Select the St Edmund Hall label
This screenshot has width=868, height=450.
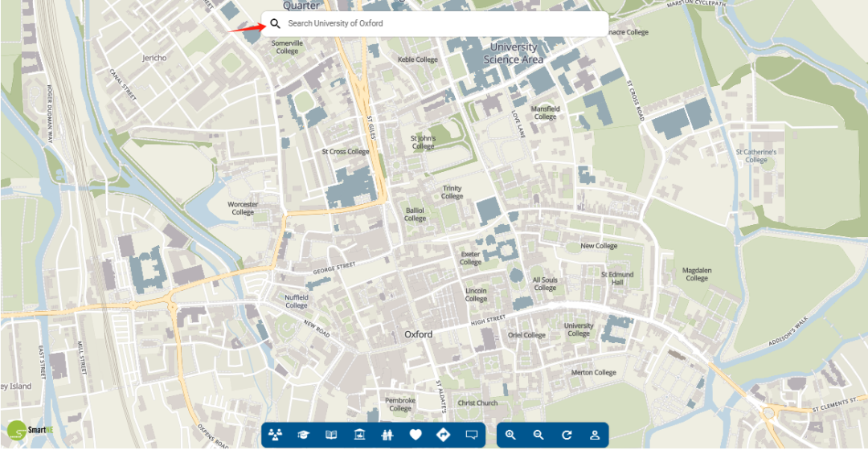pos(617,278)
